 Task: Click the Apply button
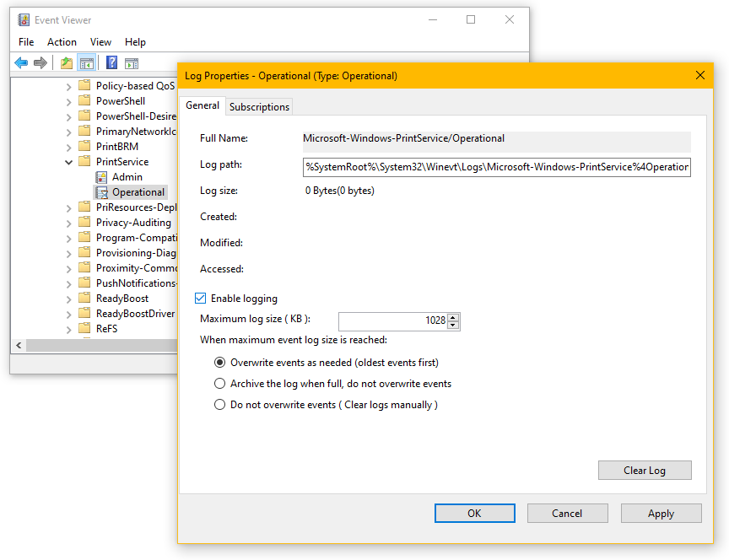click(661, 513)
